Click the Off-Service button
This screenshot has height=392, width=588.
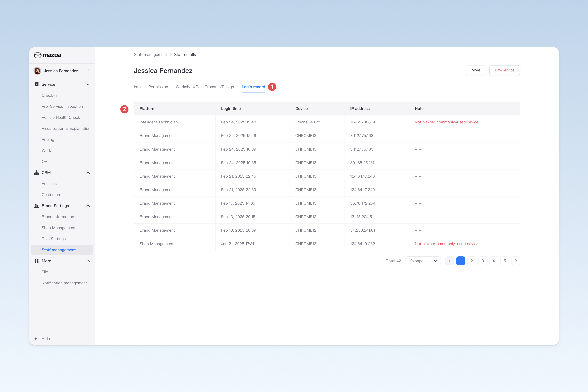[x=505, y=70]
